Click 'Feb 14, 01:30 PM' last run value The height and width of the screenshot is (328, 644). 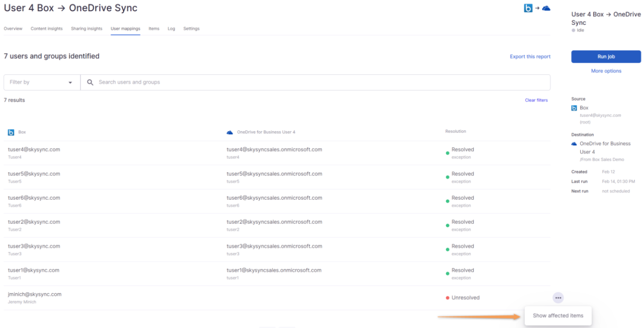(x=618, y=182)
